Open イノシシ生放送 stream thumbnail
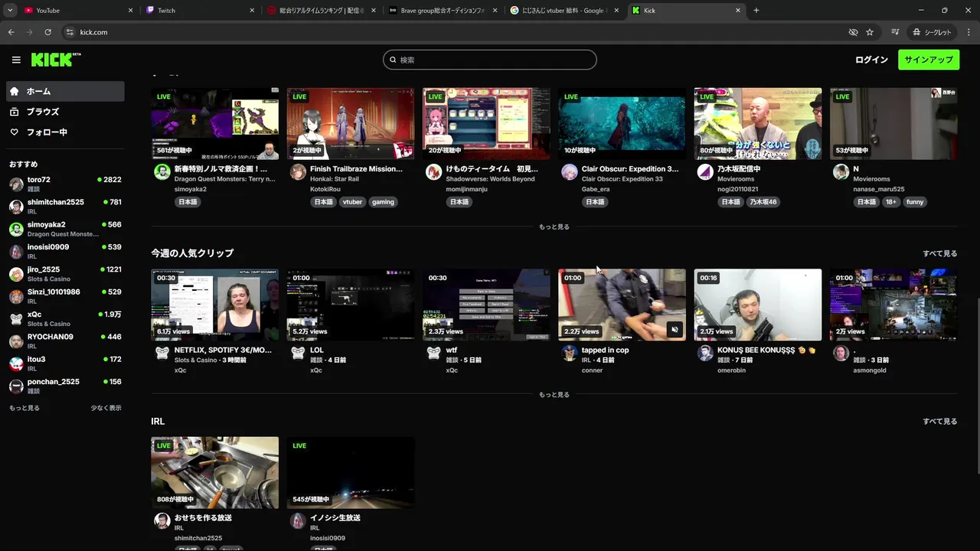This screenshot has height=551, width=980. 351,473
